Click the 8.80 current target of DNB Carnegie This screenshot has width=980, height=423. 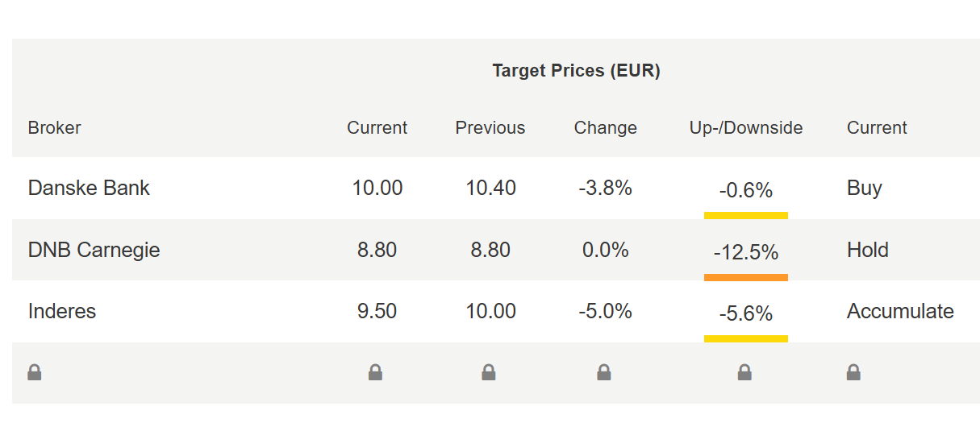pos(377,250)
